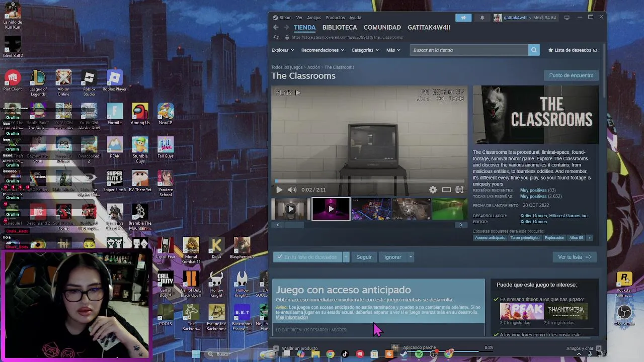Open the Más dropdown in store nav
The width and height of the screenshot is (644, 362).
393,50
